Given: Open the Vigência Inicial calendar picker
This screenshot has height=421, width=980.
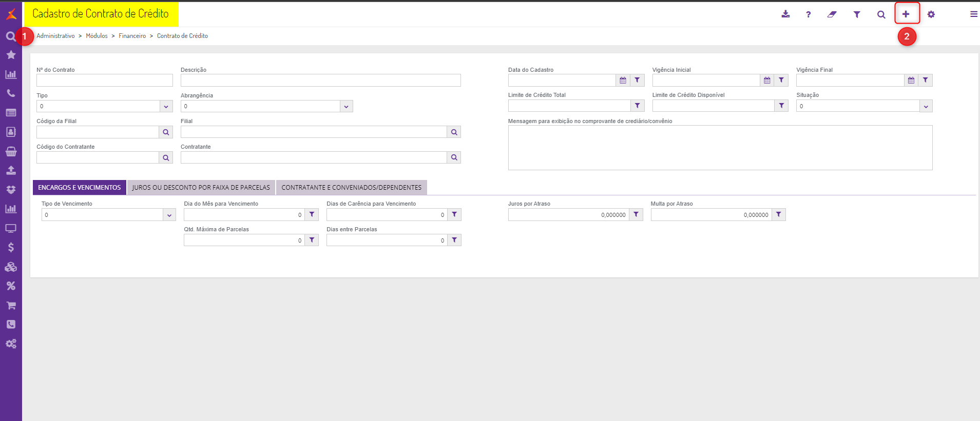Looking at the screenshot, I should point(767,80).
